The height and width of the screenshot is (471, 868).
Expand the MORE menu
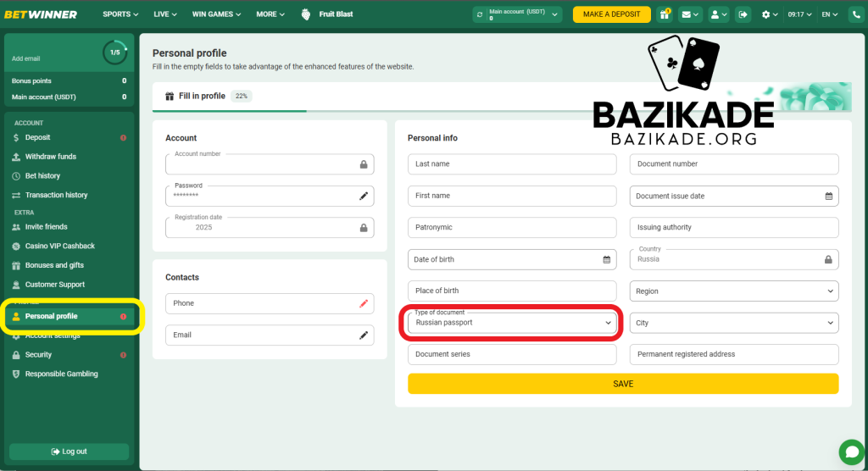270,14
